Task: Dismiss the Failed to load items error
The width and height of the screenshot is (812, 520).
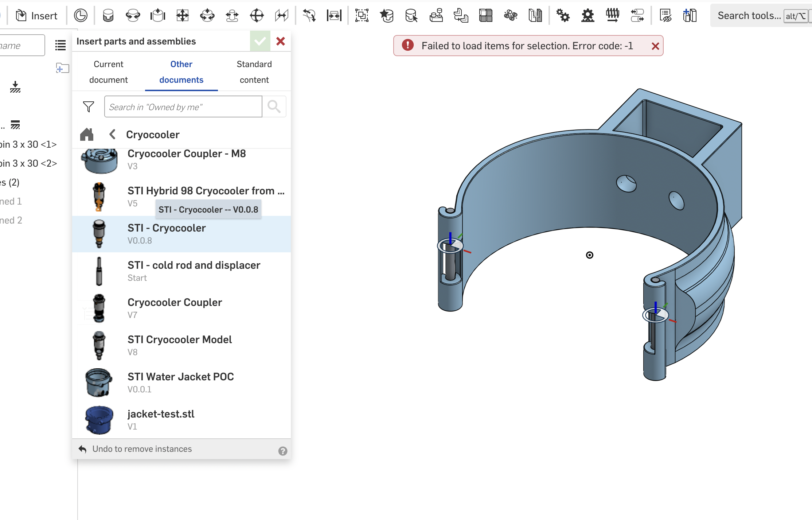Action: [655, 46]
